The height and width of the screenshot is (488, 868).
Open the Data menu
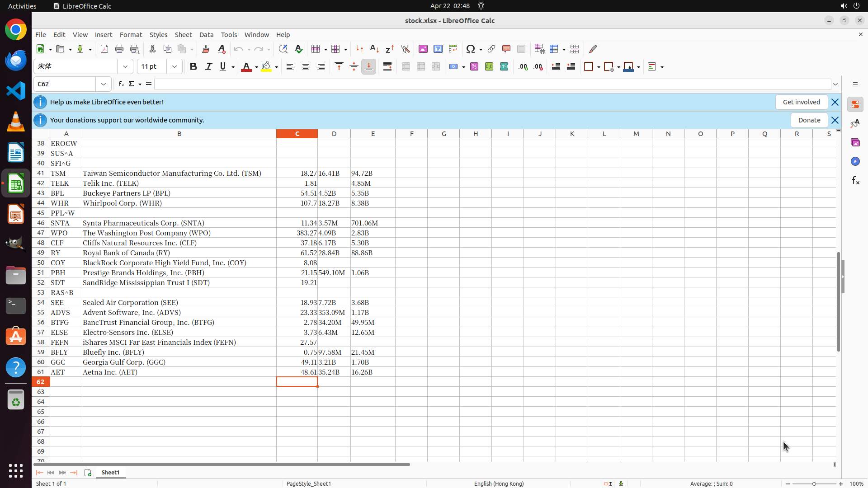click(206, 35)
